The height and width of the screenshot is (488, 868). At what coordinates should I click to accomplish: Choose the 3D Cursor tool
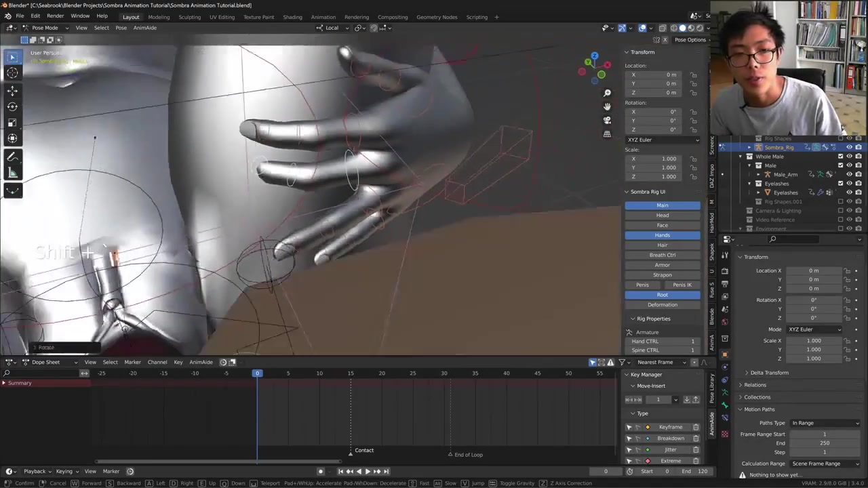click(12, 73)
